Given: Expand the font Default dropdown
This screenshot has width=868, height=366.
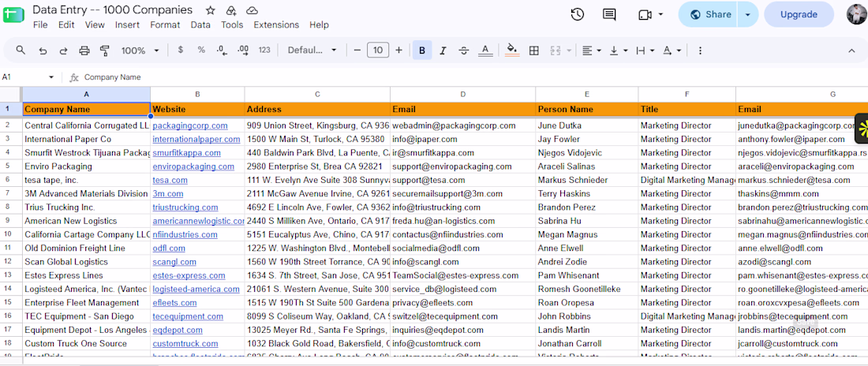Looking at the screenshot, I should [x=312, y=50].
